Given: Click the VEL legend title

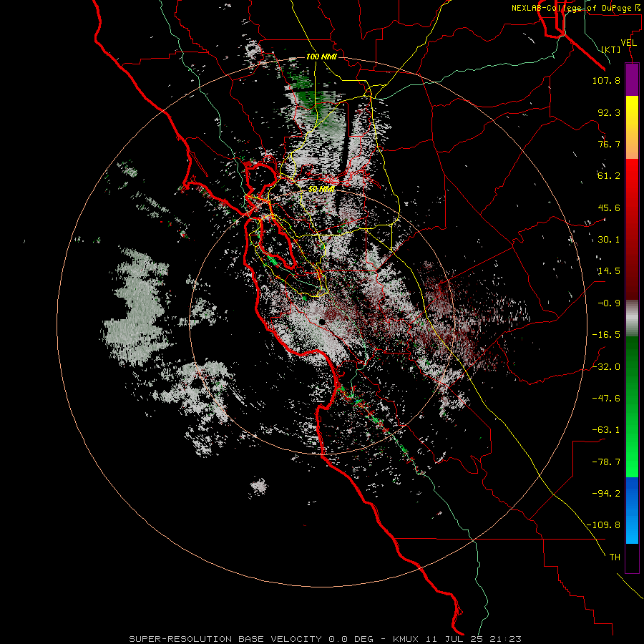Looking at the screenshot, I should tap(629, 43).
